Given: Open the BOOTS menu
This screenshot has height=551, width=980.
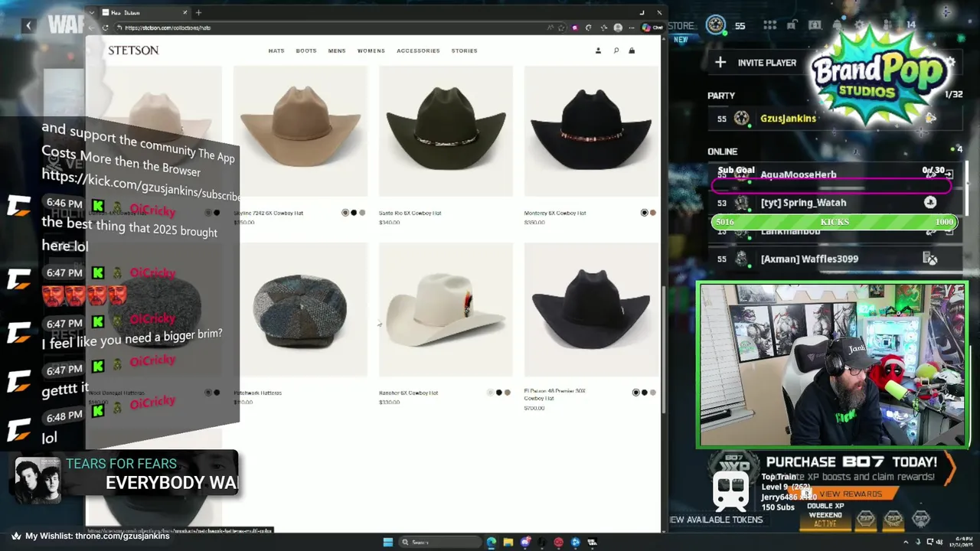Looking at the screenshot, I should pyautogui.click(x=306, y=51).
